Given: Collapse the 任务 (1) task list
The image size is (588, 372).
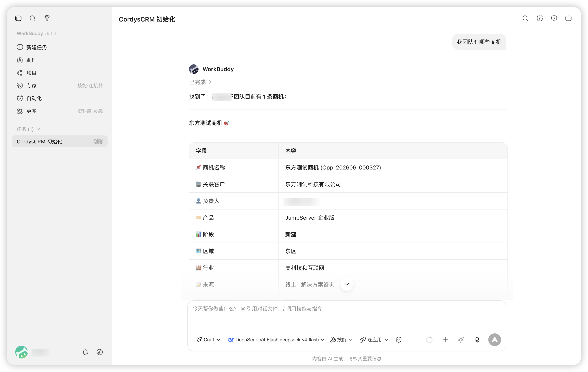Looking at the screenshot, I should (28, 129).
